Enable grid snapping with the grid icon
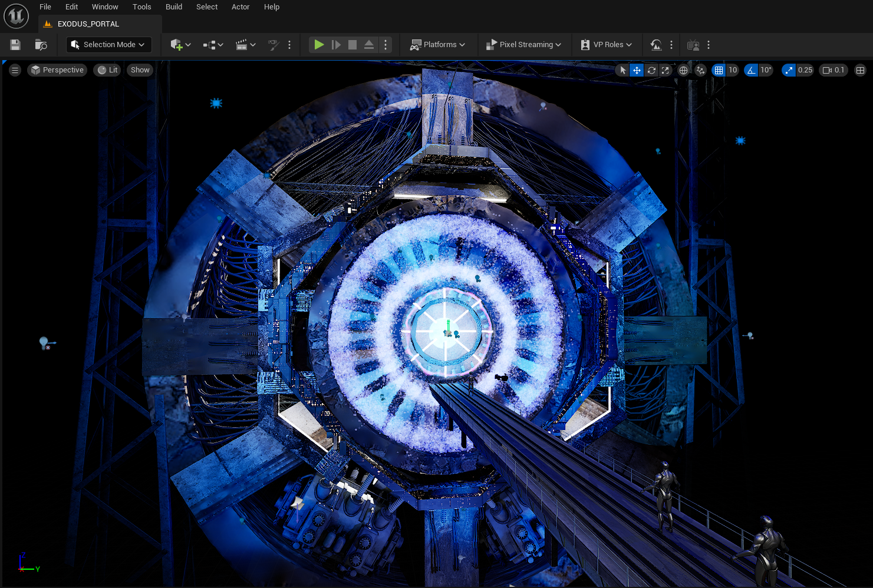Screen dimensions: 873x588 coord(720,70)
